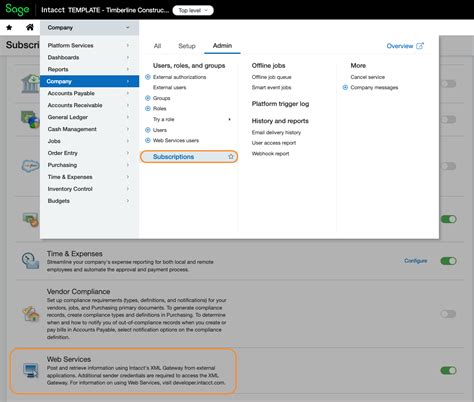Open Smart event jobs
Viewport: 474px width, 402px height.
coord(271,87)
